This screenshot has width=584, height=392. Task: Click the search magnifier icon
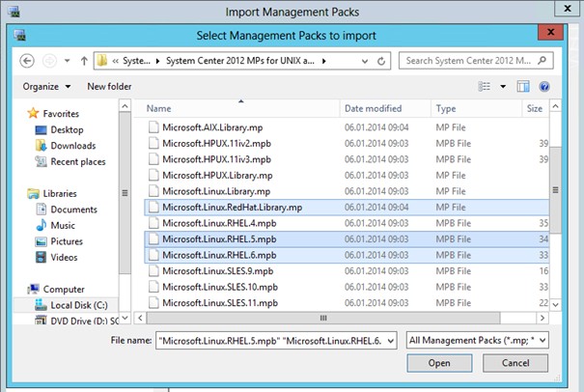[542, 60]
